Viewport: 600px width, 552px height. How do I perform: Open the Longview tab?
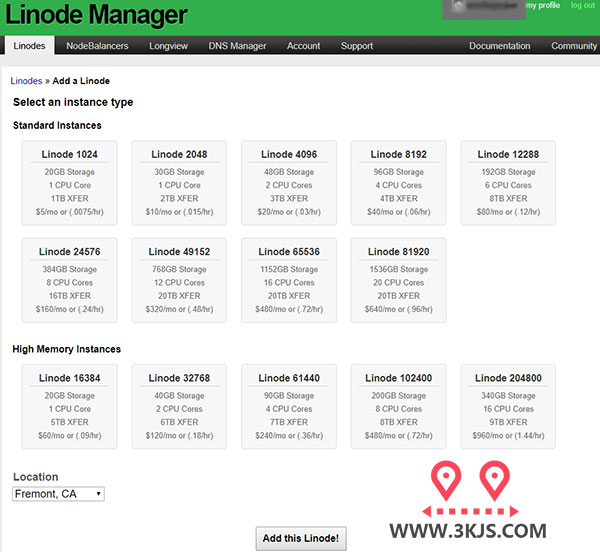tap(168, 46)
